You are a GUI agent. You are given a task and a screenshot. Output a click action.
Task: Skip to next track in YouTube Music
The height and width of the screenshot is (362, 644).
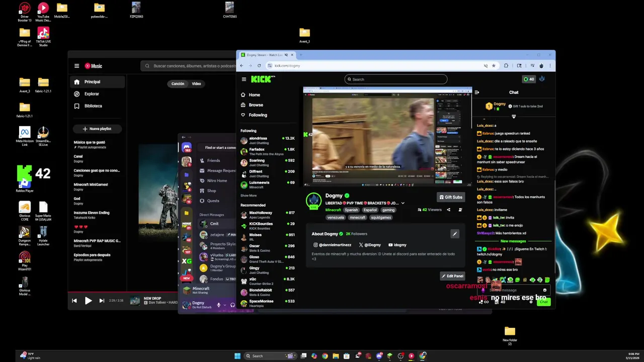click(102, 301)
